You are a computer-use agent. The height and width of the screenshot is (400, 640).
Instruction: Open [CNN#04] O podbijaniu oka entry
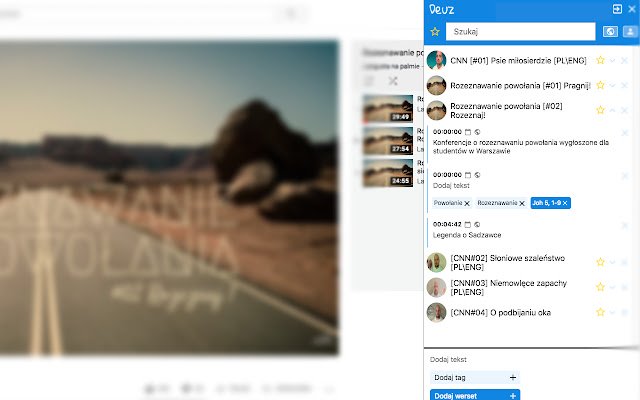(500, 313)
